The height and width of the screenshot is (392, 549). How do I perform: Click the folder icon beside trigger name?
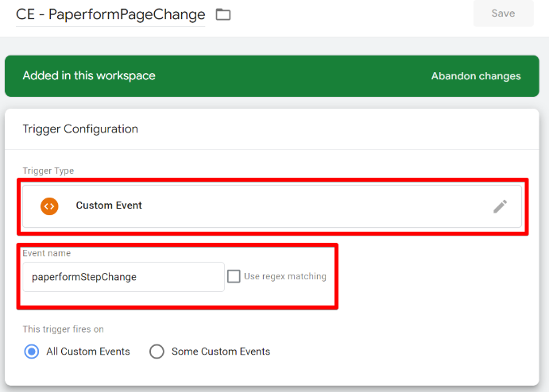223,14
